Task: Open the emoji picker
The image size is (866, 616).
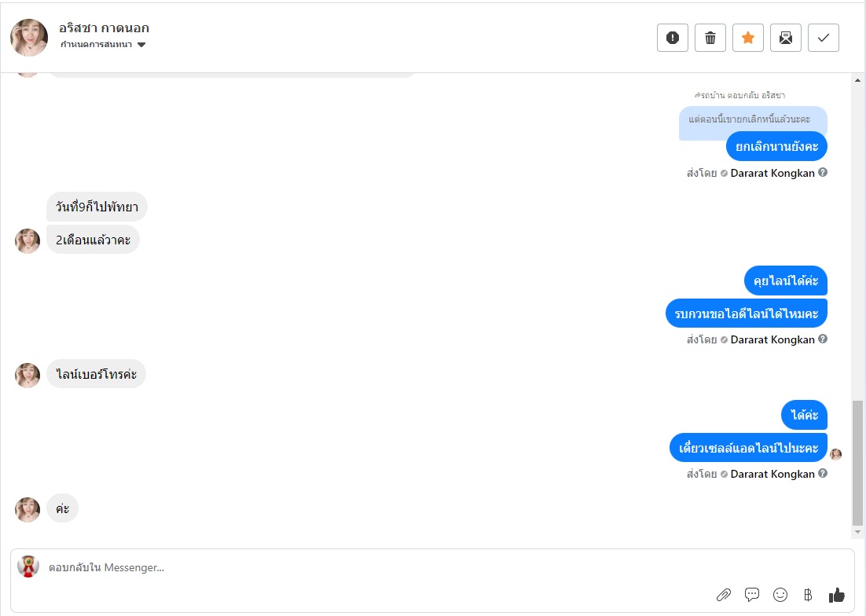Action: pyautogui.click(x=780, y=595)
